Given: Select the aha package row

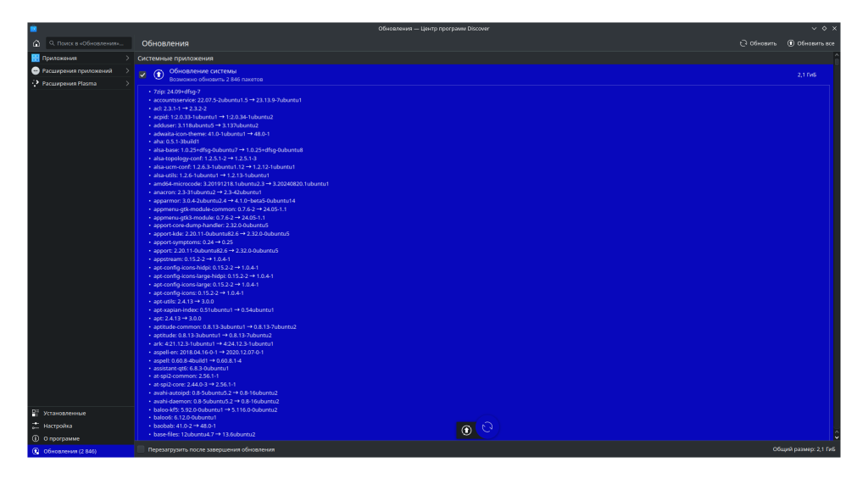Looking at the screenshot, I should [x=176, y=142].
